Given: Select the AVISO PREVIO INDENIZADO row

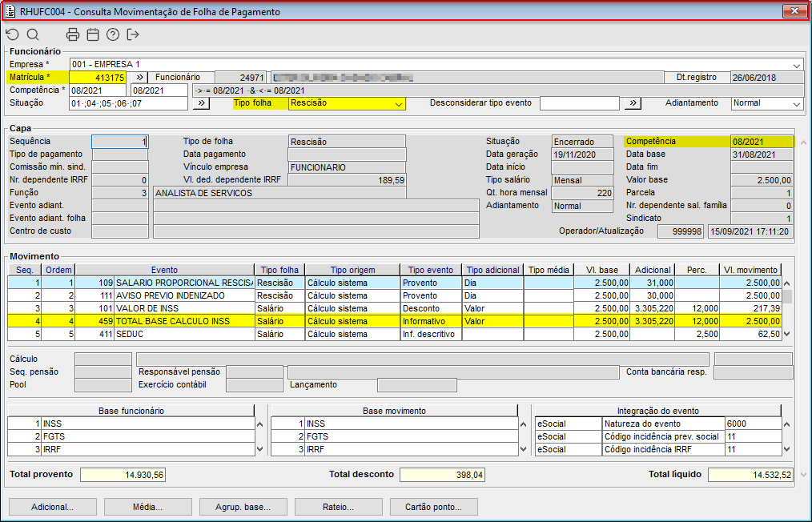Looking at the screenshot, I should point(183,295).
